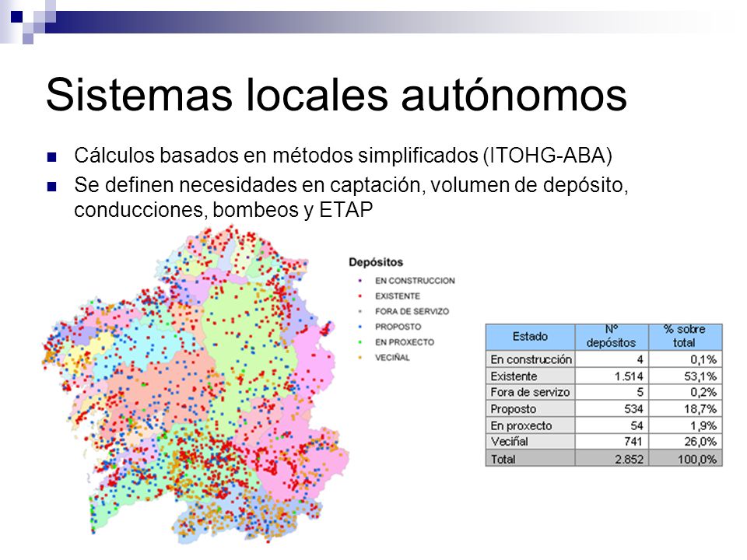Click the blue dot beside PROPOSTO

coord(359,327)
